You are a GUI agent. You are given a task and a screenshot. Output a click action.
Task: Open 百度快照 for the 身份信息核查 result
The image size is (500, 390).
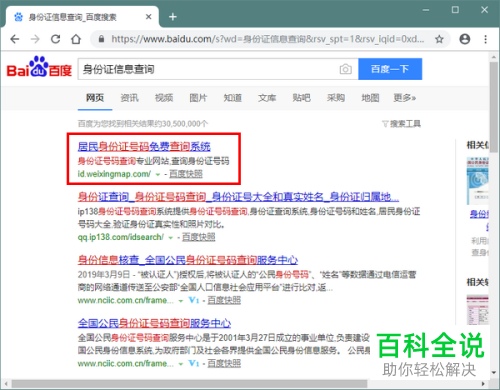point(224,300)
